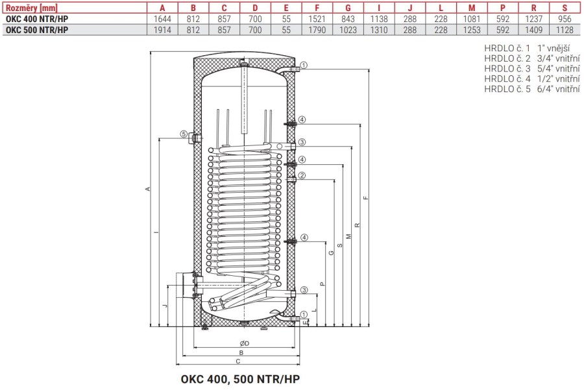Image resolution: width=584 pixels, height=392 pixels.
Task: Click column header "G" in the dimensions table
Action: (x=348, y=8)
